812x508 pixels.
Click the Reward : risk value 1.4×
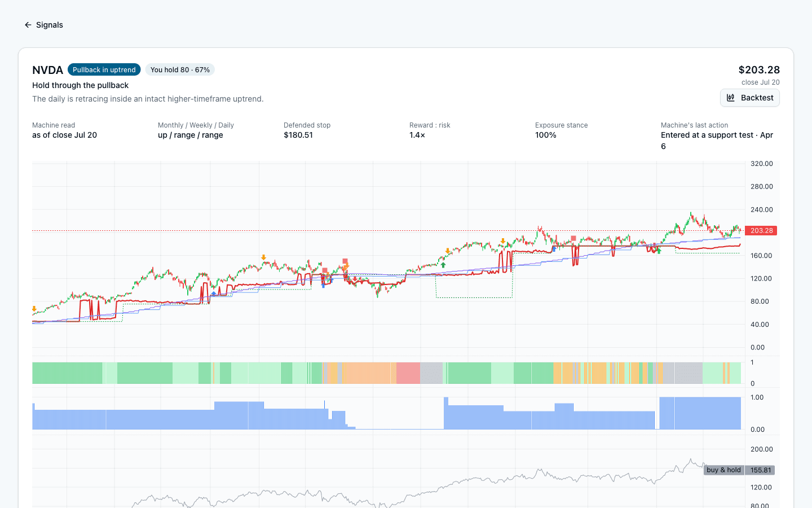[x=417, y=135]
